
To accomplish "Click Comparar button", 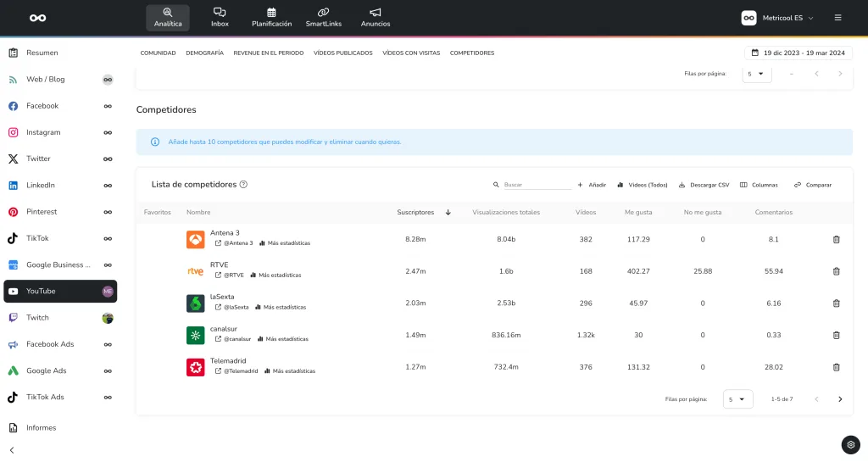I will tap(813, 185).
